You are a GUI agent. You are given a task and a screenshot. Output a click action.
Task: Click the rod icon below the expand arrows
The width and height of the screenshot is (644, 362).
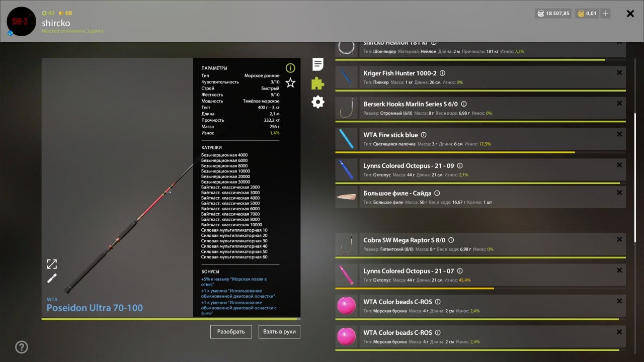click(52, 278)
